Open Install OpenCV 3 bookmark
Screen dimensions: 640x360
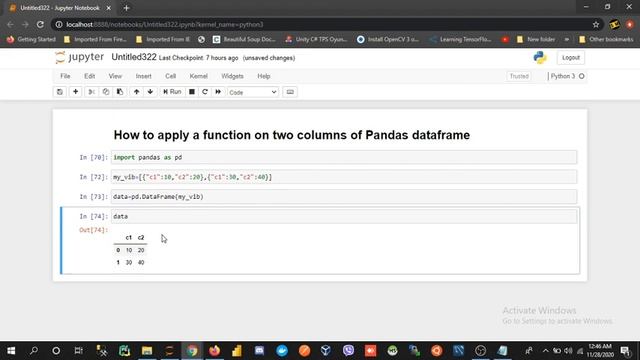tap(388, 40)
